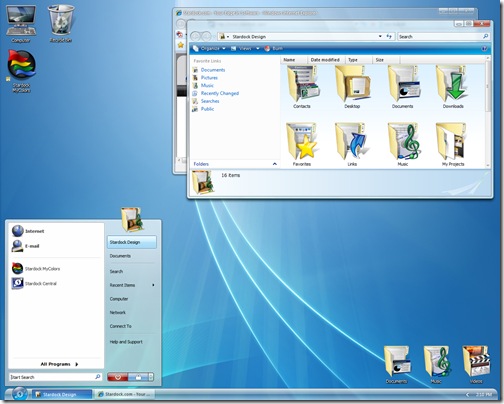Click the red power button in Start menu
504x404 pixels.
(x=117, y=377)
